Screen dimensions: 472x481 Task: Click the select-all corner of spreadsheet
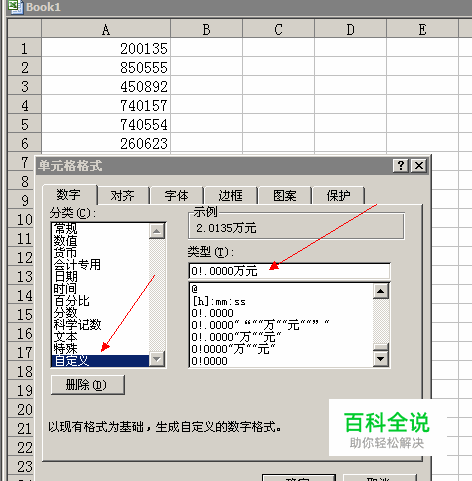(24, 29)
